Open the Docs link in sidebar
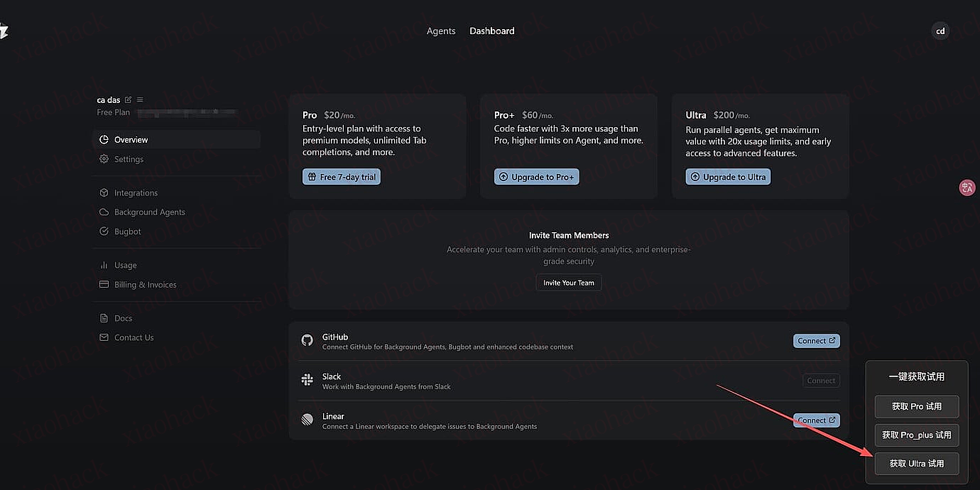Viewport: 980px width, 490px height. point(124,318)
